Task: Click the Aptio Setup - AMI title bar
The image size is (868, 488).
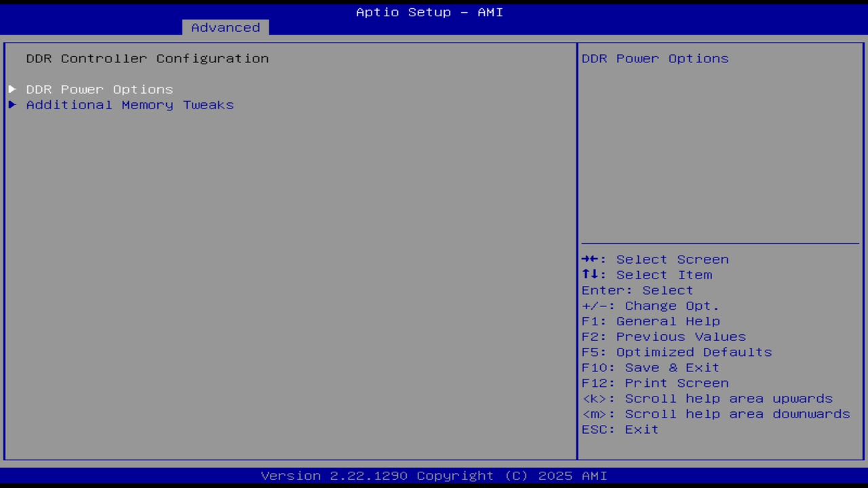Action: [x=429, y=12]
